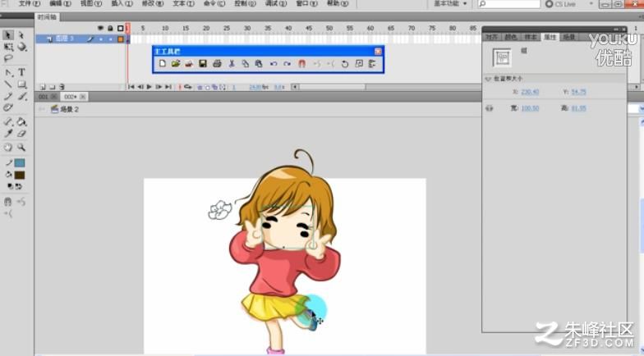
Task: Select the Eyedropper tool
Action: coord(8,133)
